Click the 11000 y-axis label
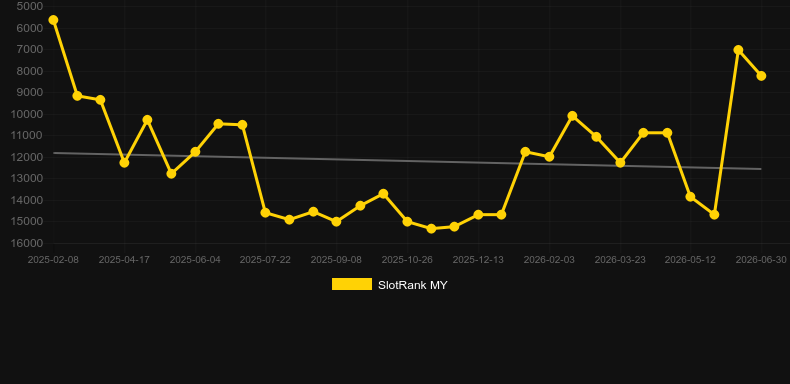The height and width of the screenshot is (384, 790). tap(27, 136)
